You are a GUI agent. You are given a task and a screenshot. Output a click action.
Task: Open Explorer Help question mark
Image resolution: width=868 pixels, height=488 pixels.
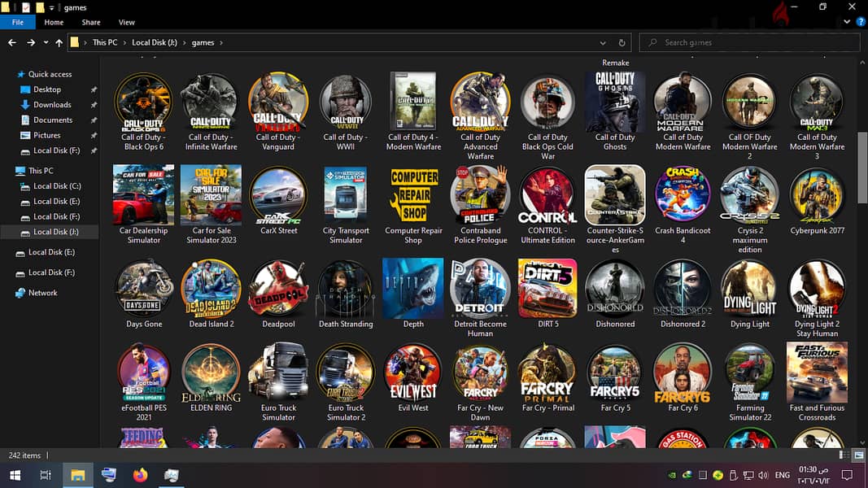tap(861, 22)
